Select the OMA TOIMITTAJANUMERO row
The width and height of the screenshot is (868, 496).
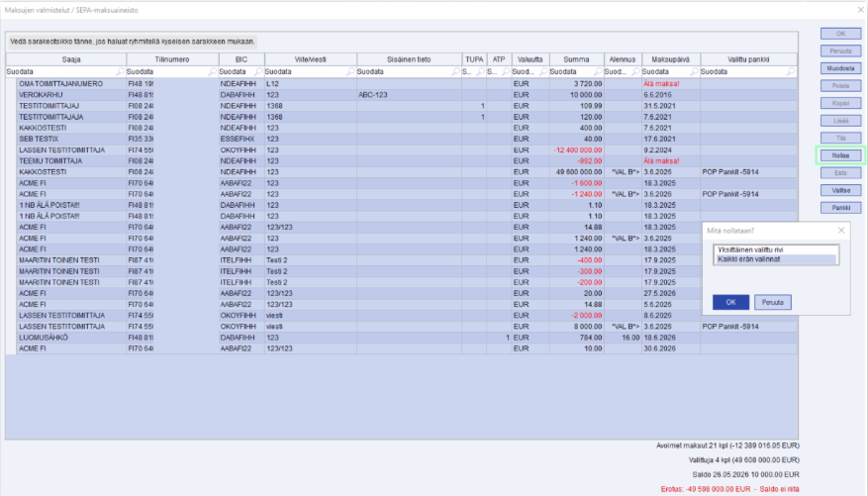[x=407, y=83]
